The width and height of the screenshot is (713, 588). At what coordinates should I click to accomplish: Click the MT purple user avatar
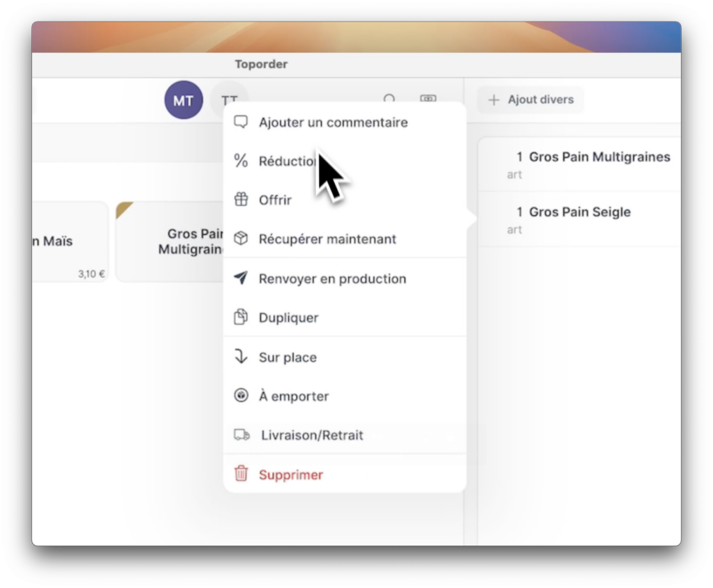pyautogui.click(x=183, y=101)
